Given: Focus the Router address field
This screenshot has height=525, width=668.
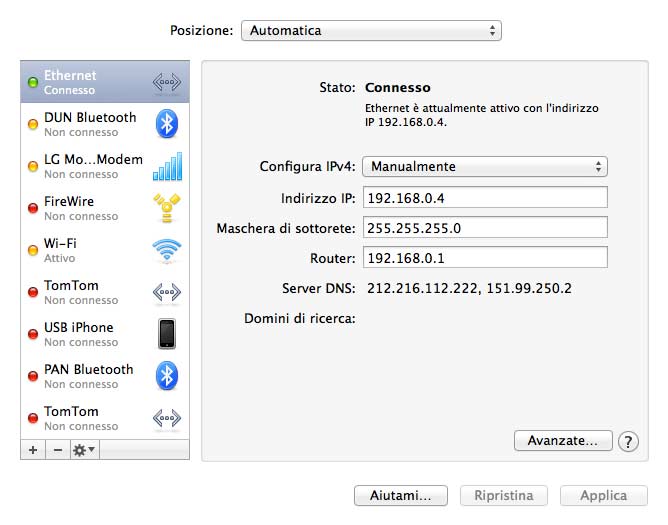Looking at the screenshot, I should pos(485,258).
